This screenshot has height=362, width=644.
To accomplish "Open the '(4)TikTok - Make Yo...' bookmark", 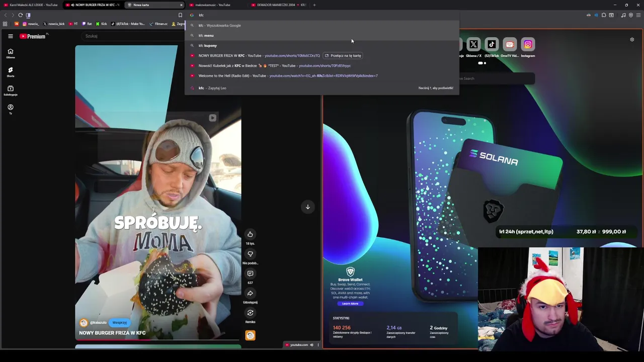I will pos(128,24).
